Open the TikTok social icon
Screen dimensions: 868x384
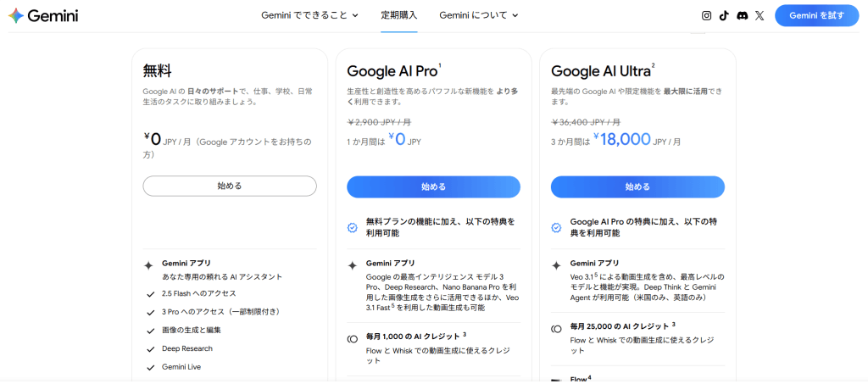click(x=724, y=15)
